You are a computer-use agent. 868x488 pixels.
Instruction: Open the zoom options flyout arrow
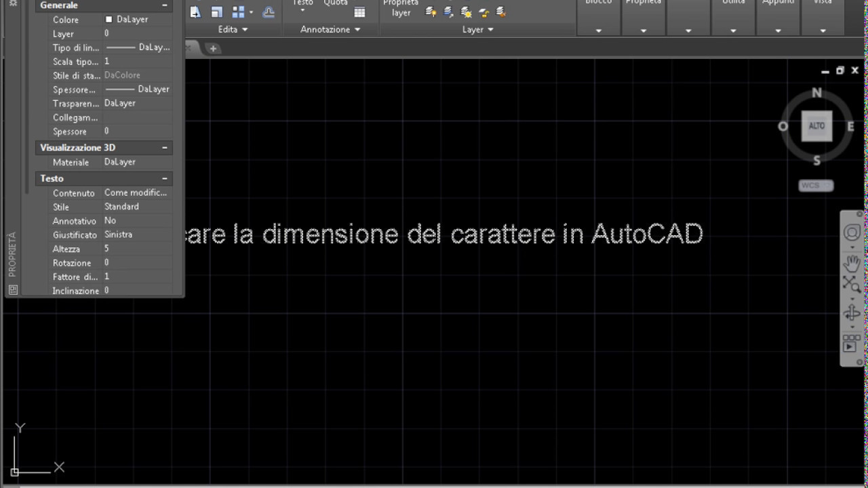point(852,298)
